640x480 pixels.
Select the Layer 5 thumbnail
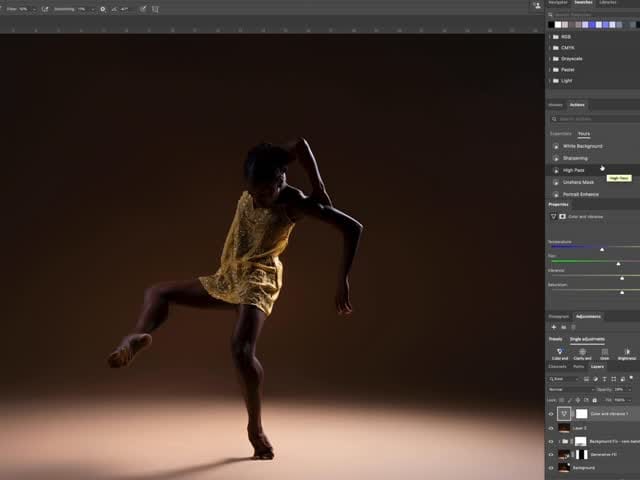coord(564,428)
